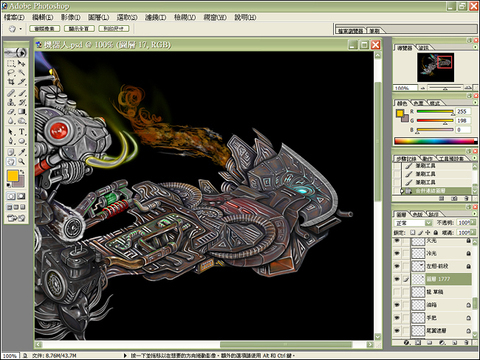
Task: Select the History Brush tool
Action: point(22,102)
